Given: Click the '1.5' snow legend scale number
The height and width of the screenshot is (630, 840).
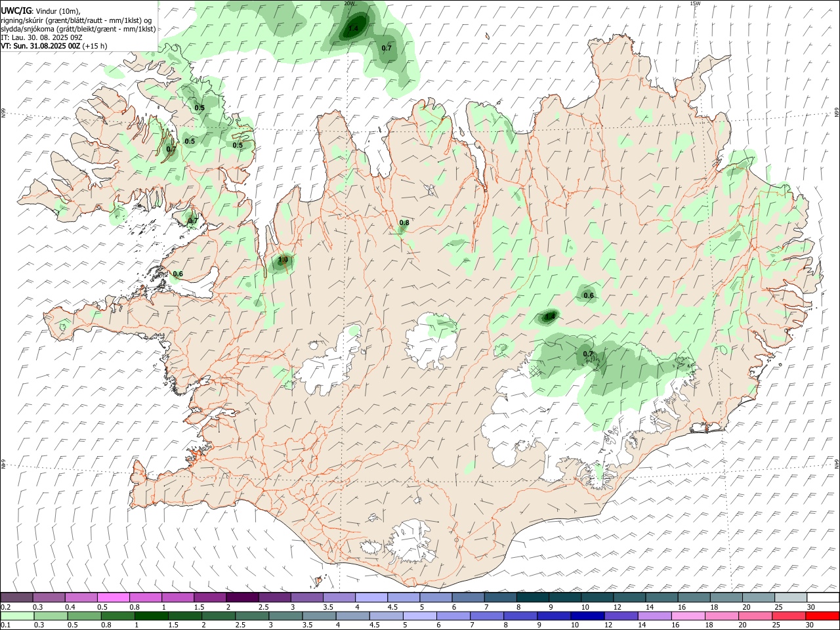Looking at the screenshot, I should coord(199,607).
